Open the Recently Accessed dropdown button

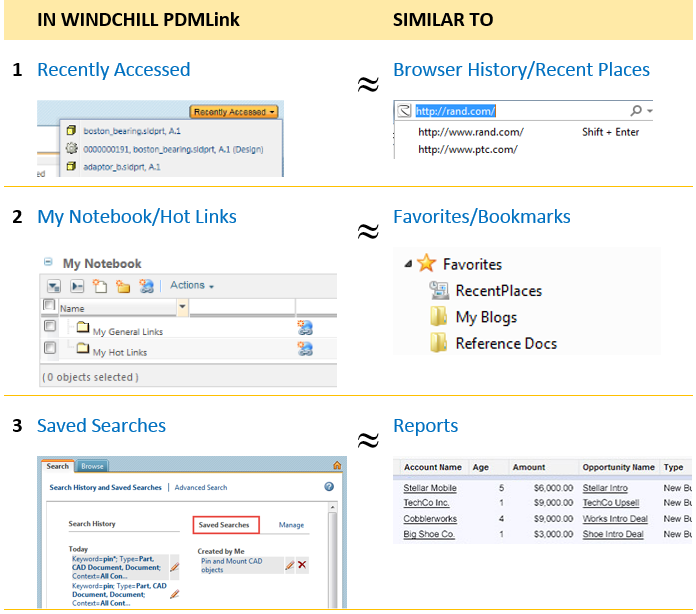pyautogui.click(x=234, y=112)
